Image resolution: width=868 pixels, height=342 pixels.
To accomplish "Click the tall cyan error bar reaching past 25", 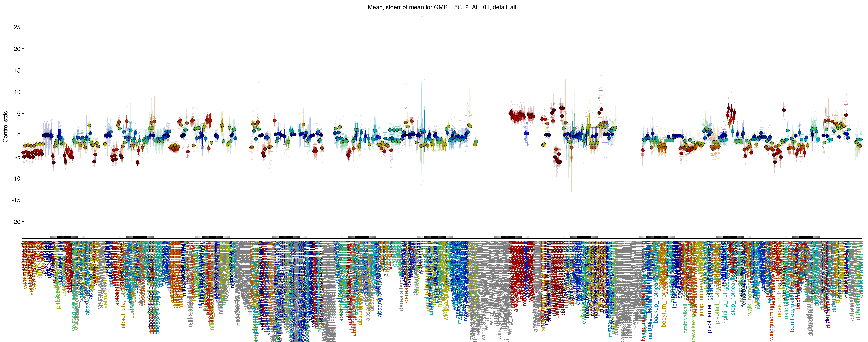I will 422,126.
